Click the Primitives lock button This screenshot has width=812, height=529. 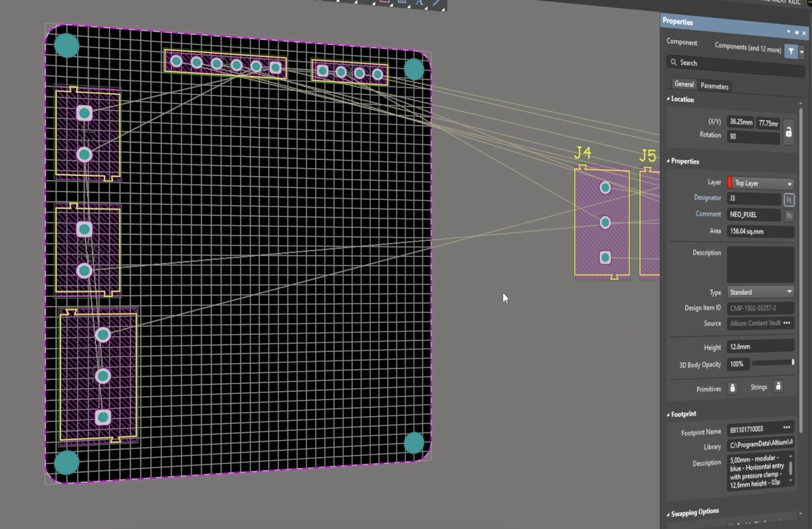click(x=732, y=388)
